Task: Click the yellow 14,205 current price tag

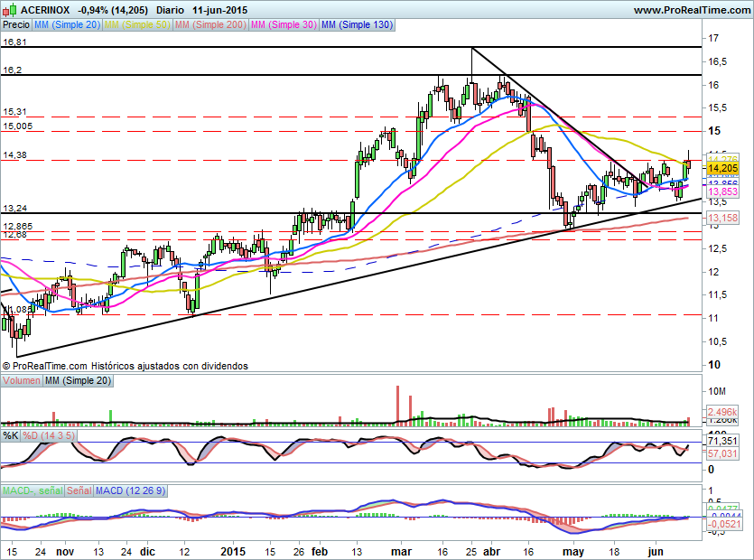Action: coord(723,168)
